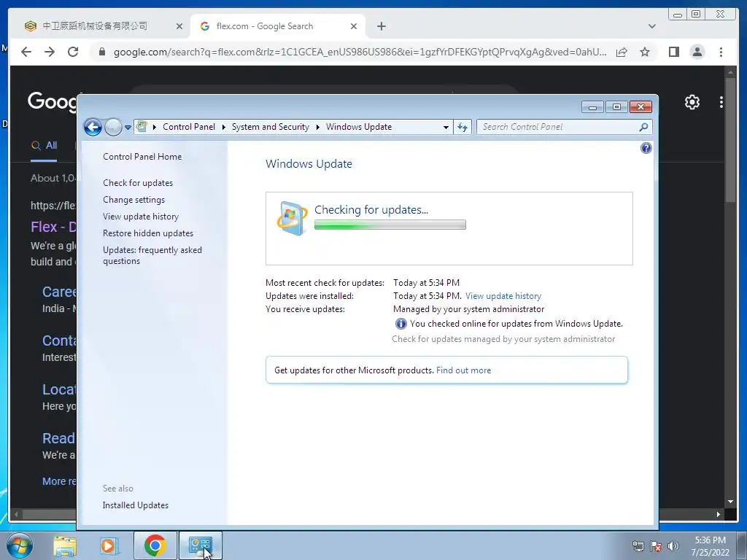This screenshot has width=747, height=560.
Task: Open Installed Updates under See also
Action: click(135, 505)
